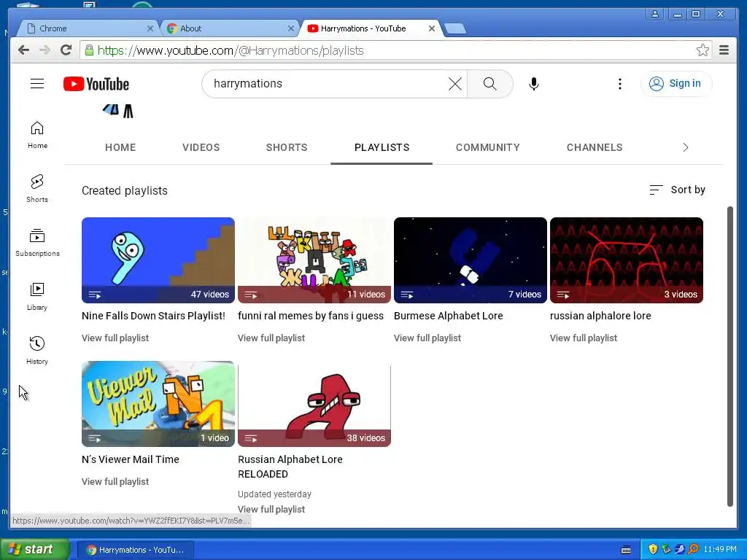Click the URL address bar
Screen dimensions: 747x560
coord(395,50)
